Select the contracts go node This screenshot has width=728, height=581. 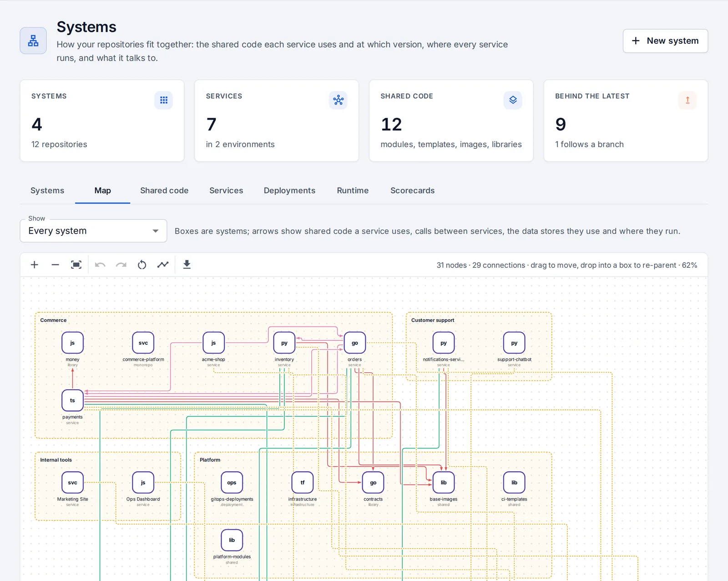[373, 483]
